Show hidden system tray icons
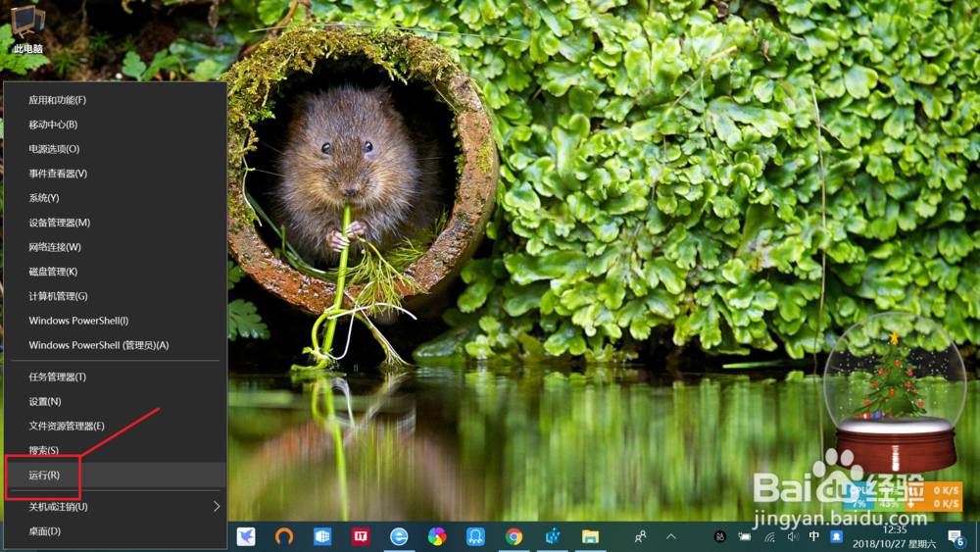This screenshot has height=552, width=980. 670,536
